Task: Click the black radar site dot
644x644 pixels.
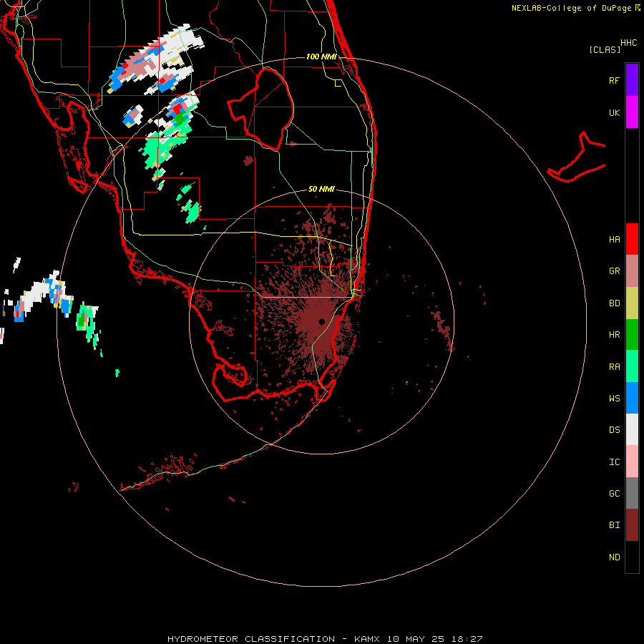Action: coord(321,321)
